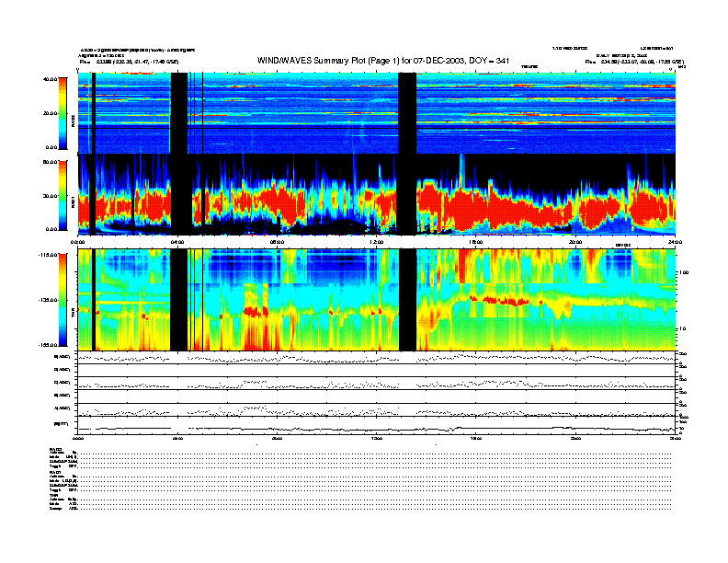The height and width of the screenshot is (563, 728).
Task: Click the vertical TNR axis label
Action: click(x=73, y=315)
